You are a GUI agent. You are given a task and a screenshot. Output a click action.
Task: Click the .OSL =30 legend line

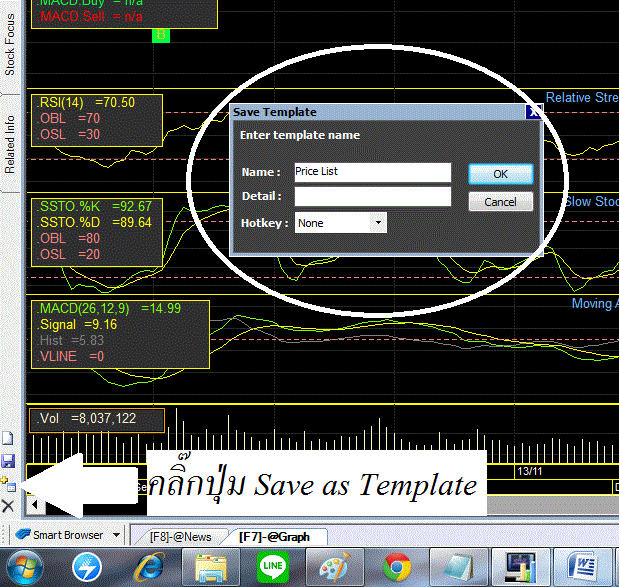click(x=69, y=134)
